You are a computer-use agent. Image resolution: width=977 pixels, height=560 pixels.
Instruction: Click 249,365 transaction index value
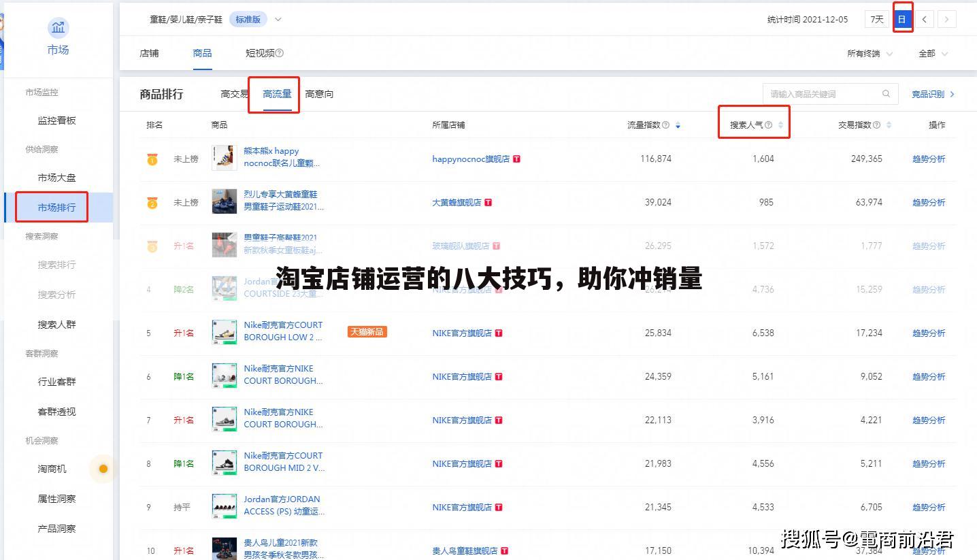point(866,159)
